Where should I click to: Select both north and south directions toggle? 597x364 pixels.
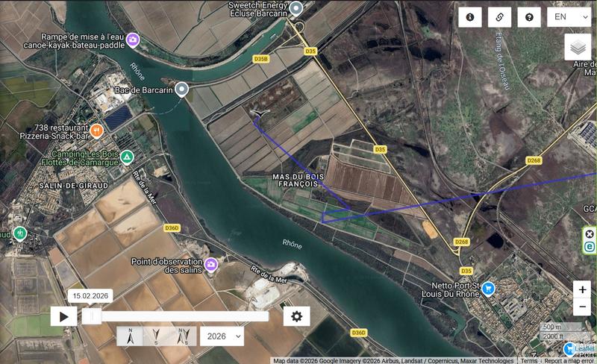183,336
